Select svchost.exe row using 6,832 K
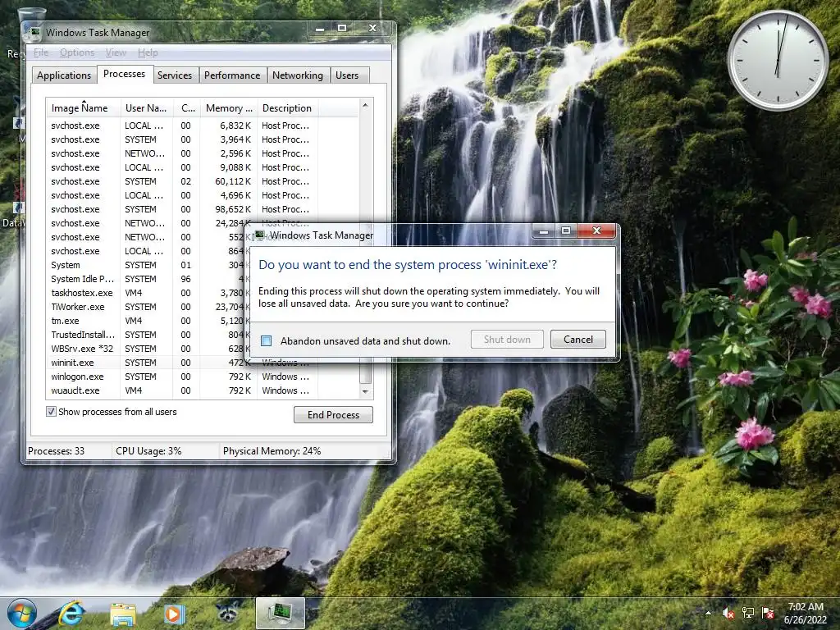Image resolution: width=840 pixels, height=630 pixels. (x=202, y=126)
